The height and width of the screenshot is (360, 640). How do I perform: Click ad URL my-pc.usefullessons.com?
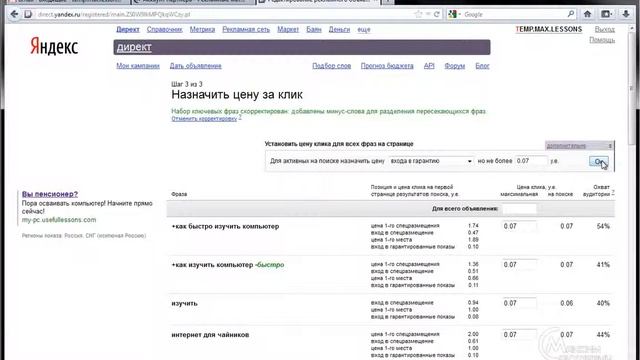click(x=59, y=220)
